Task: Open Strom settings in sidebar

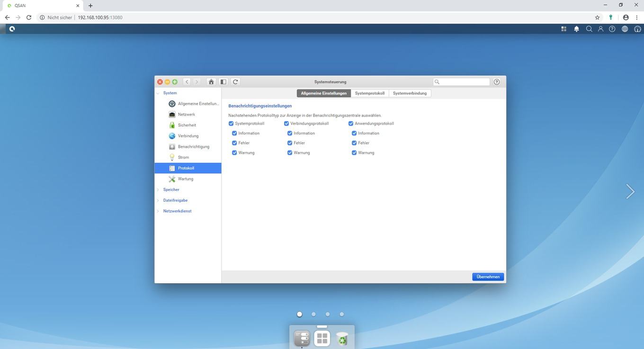Action: tap(188, 157)
